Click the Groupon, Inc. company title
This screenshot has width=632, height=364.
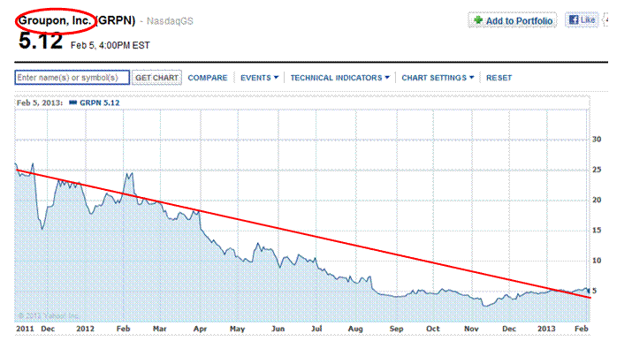[x=55, y=20]
